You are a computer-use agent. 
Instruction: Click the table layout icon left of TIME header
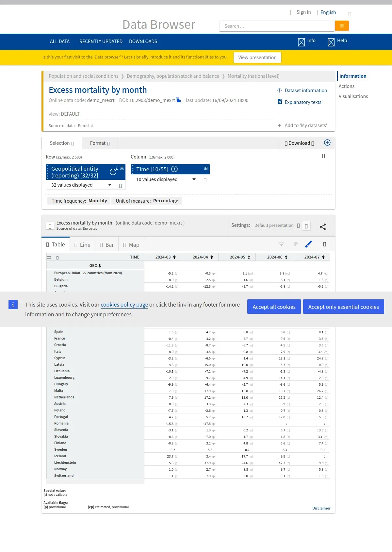click(x=49, y=258)
